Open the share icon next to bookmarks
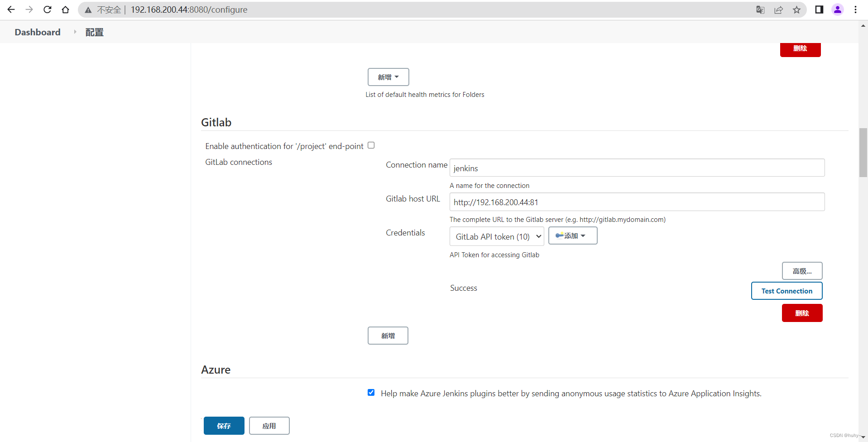Viewport: 868px width, 442px height. point(778,10)
